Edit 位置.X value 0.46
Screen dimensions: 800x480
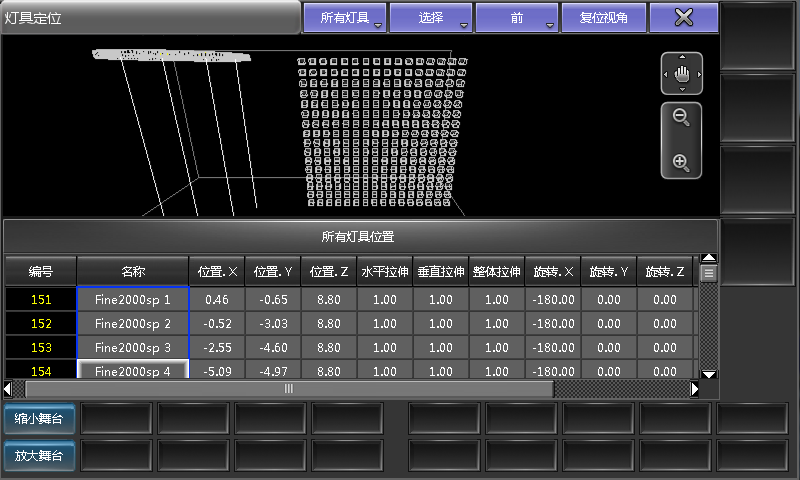(217, 299)
